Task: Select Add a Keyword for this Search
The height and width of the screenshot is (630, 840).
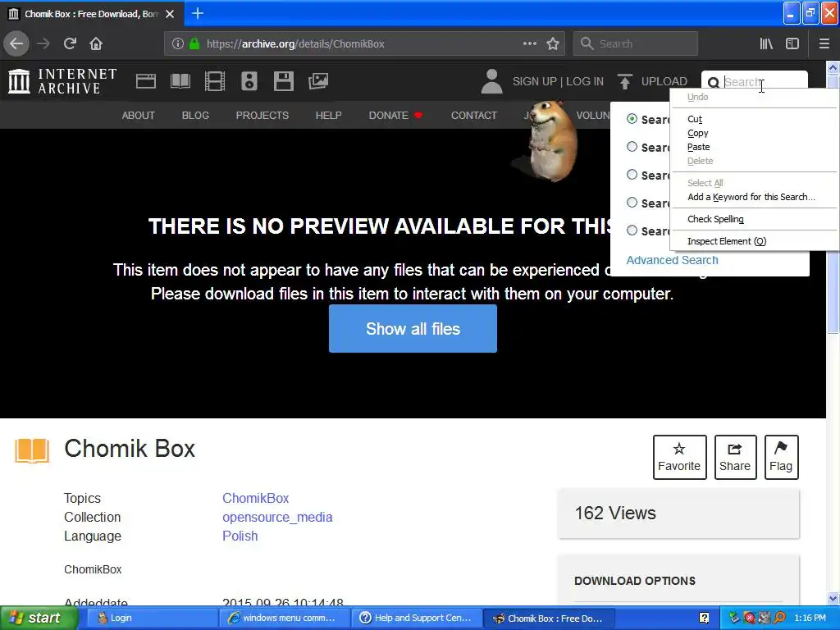Action: click(x=754, y=197)
